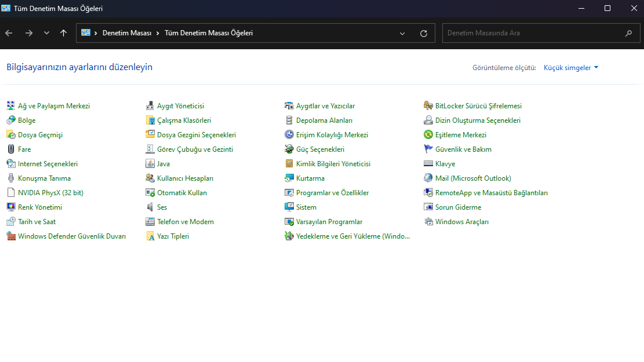Select Tüm Denetim Masası Öğeleri breadcrumb

[x=209, y=34]
